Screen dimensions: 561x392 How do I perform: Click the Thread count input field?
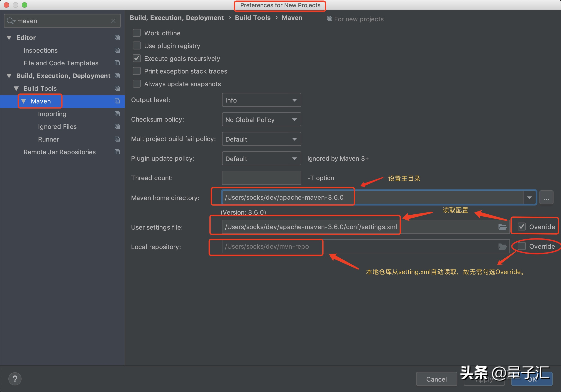[x=261, y=178]
